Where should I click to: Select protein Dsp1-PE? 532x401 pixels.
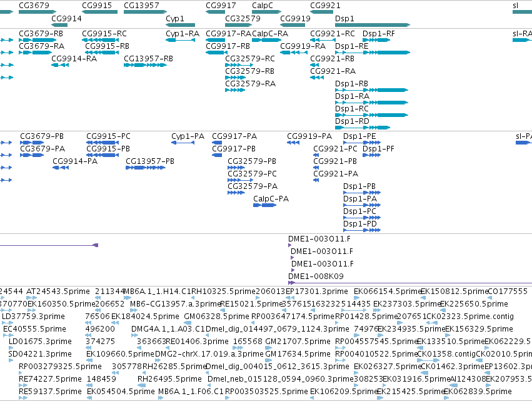362,143
